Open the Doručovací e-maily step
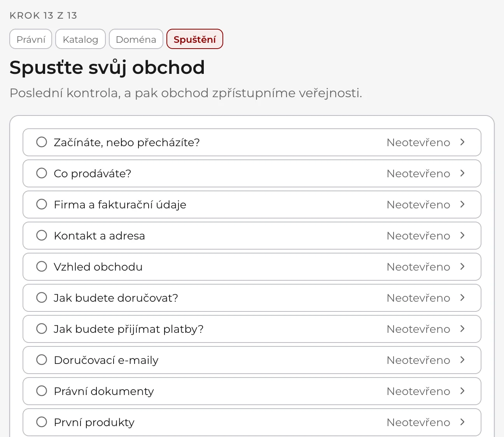The width and height of the screenshot is (504, 437). [x=252, y=360]
